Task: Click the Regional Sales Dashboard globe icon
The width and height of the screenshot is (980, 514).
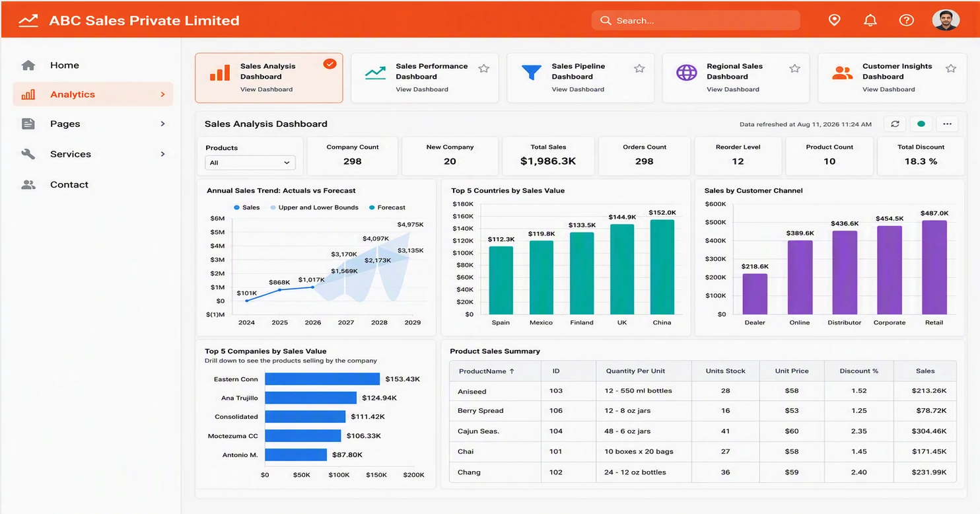Action: [x=686, y=73]
